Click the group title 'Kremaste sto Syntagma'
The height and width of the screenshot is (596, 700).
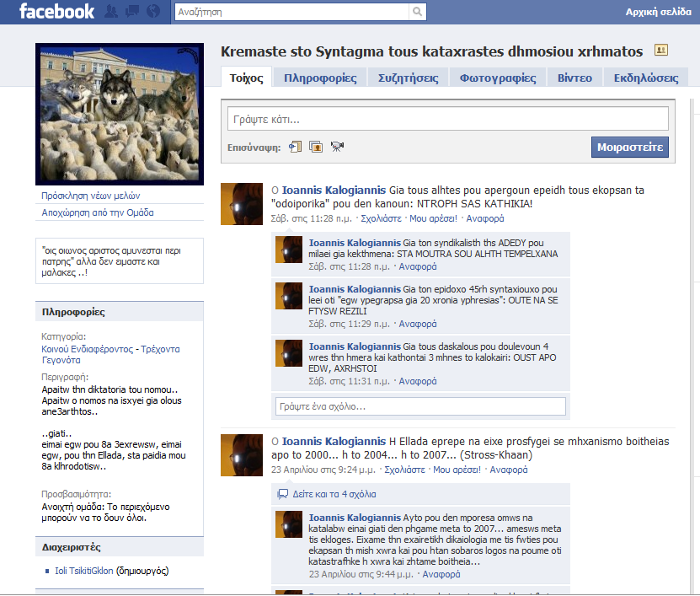[x=431, y=51]
